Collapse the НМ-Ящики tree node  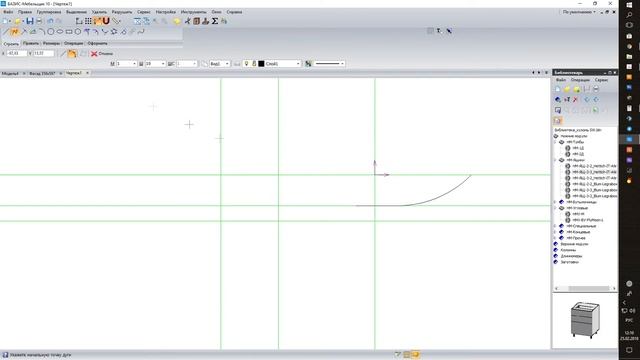tap(555, 160)
